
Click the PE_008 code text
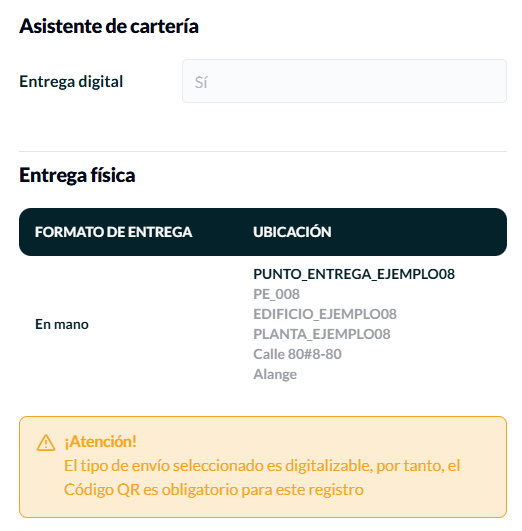276,294
